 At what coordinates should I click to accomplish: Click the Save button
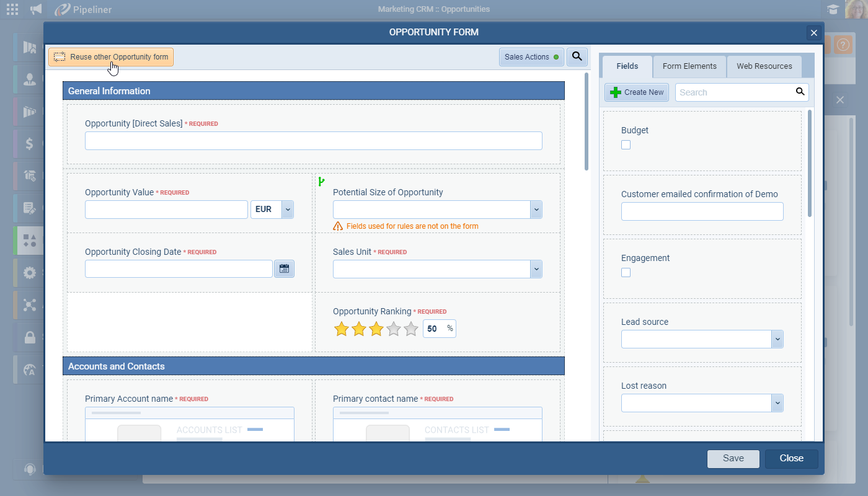[733, 458]
